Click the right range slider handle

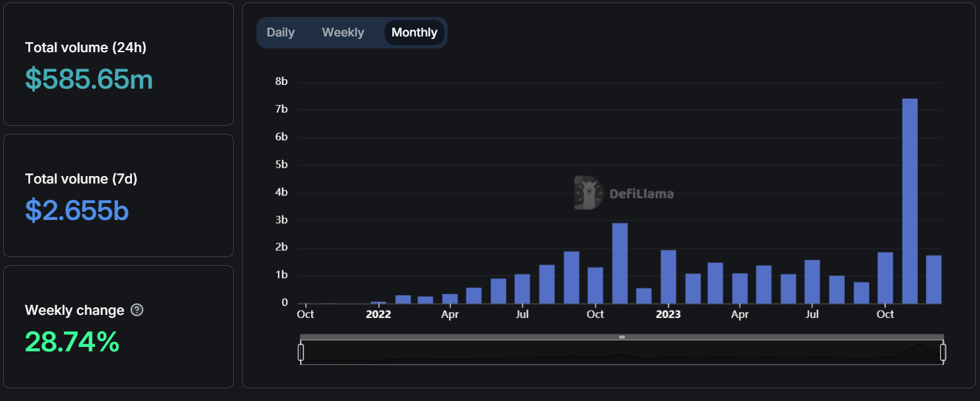(x=942, y=351)
